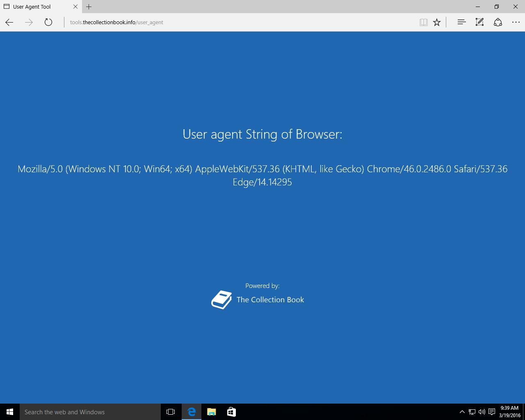The height and width of the screenshot is (420, 525).
Task: Close the User Agent Tool tab
Action: 75,7
